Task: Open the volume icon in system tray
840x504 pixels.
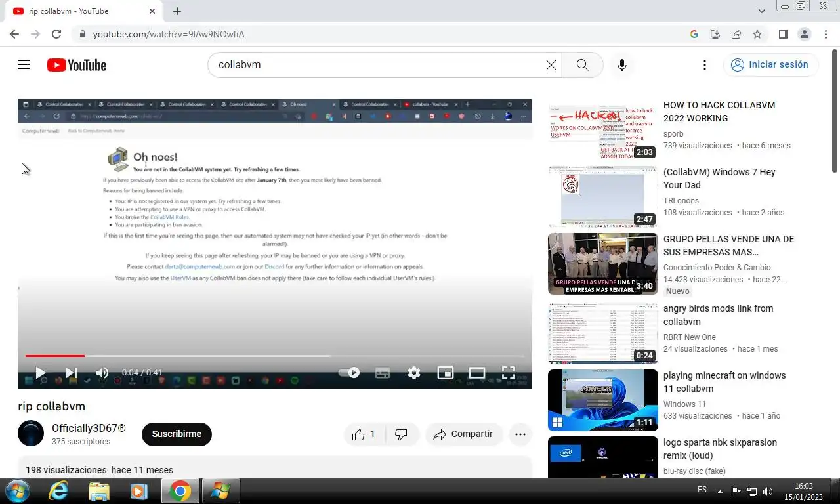Action: click(x=768, y=492)
